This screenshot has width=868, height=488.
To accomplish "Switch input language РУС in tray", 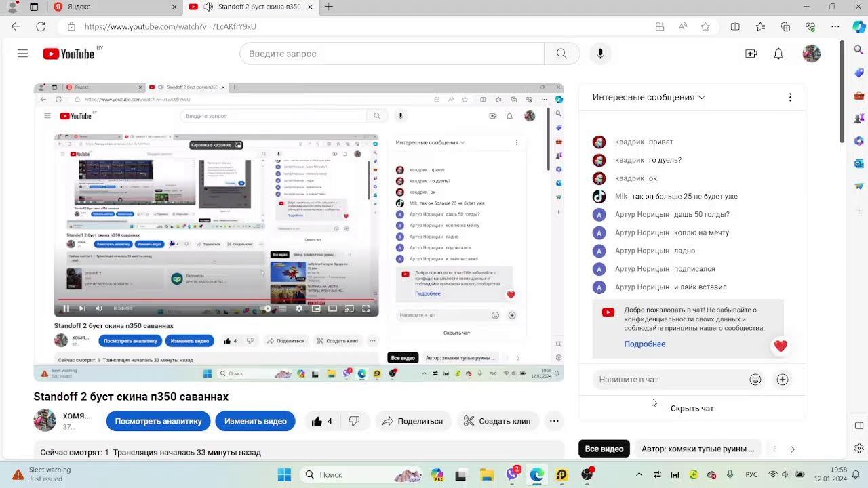I will tap(751, 474).
